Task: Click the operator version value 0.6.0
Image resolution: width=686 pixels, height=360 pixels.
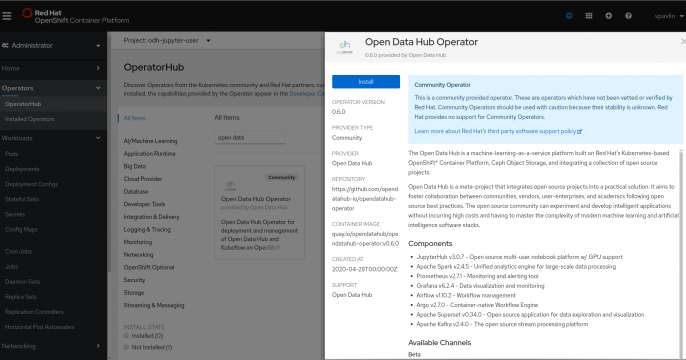Action: tap(338, 112)
